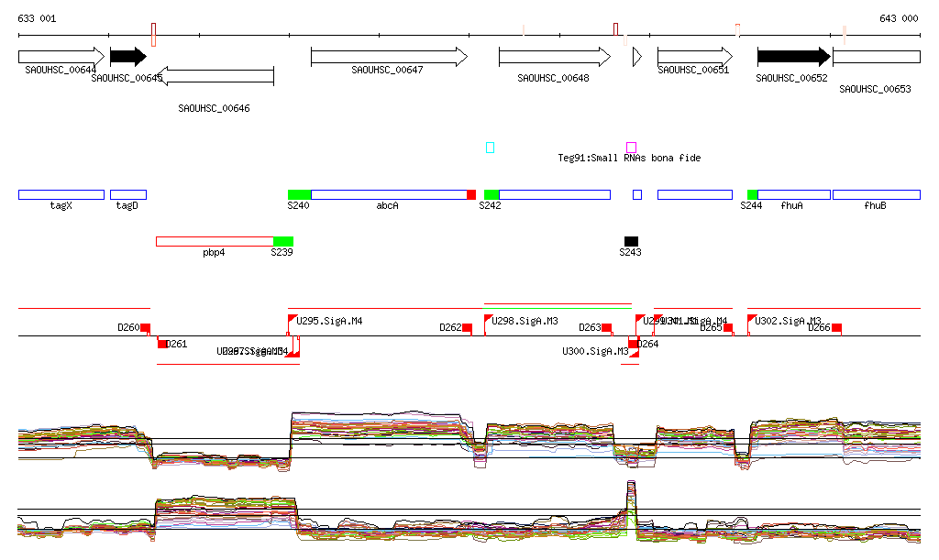Click the D264 red terminator marker
Viewport: 939px width, 560px height.
633,344
